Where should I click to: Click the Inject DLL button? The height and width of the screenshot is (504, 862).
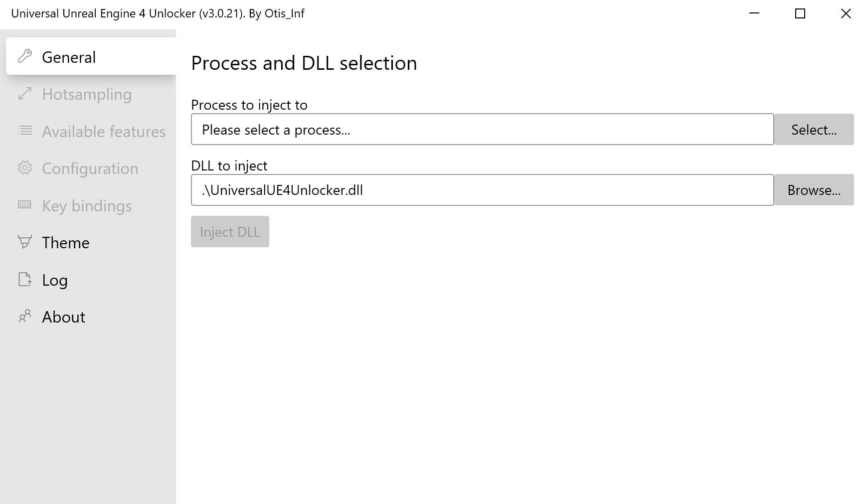click(x=230, y=232)
